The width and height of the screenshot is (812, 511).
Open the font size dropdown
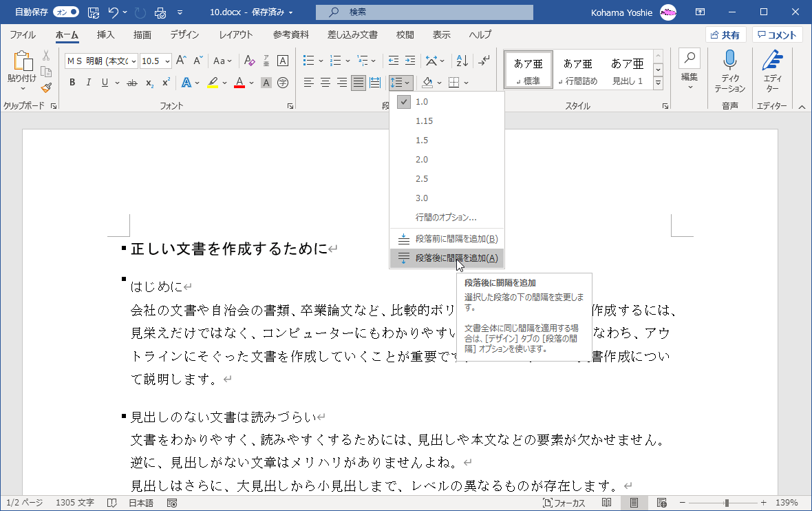(x=166, y=61)
